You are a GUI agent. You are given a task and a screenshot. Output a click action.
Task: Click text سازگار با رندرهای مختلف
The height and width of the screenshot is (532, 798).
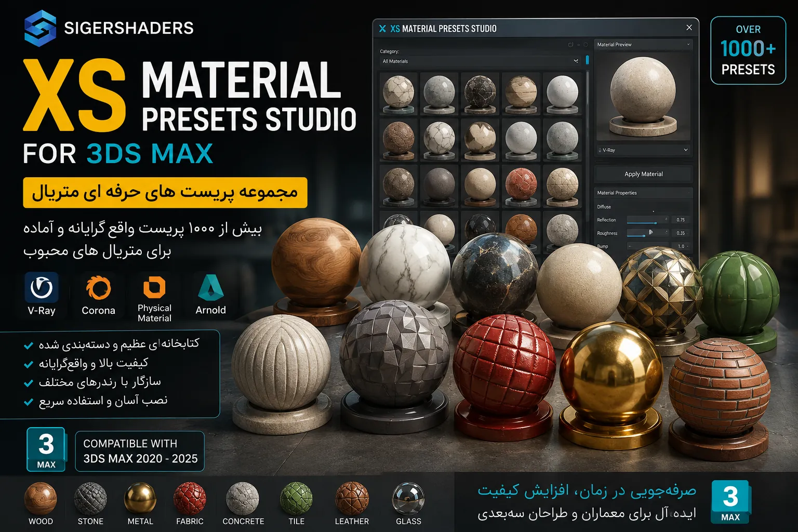[100, 382]
